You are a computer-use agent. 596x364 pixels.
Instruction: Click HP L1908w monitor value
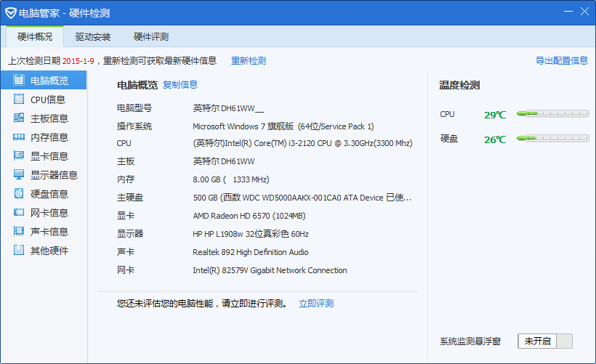pos(251,234)
